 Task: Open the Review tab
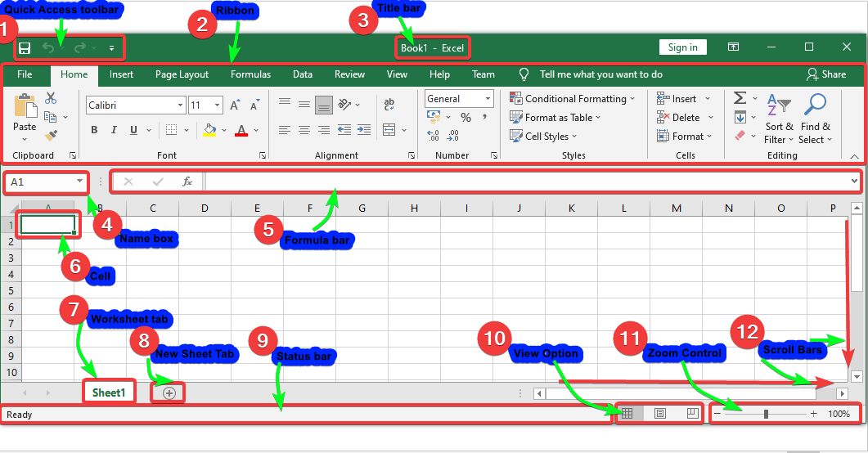click(x=349, y=74)
